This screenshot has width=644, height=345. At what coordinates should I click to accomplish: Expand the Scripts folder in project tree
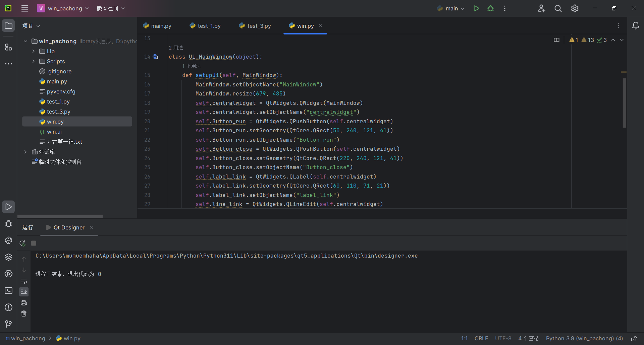[x=34, y=61]
